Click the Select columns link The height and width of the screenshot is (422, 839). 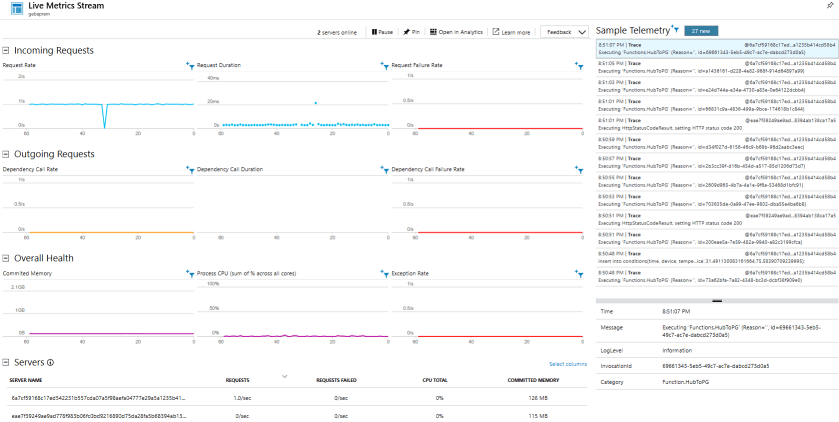pos(568,364)
